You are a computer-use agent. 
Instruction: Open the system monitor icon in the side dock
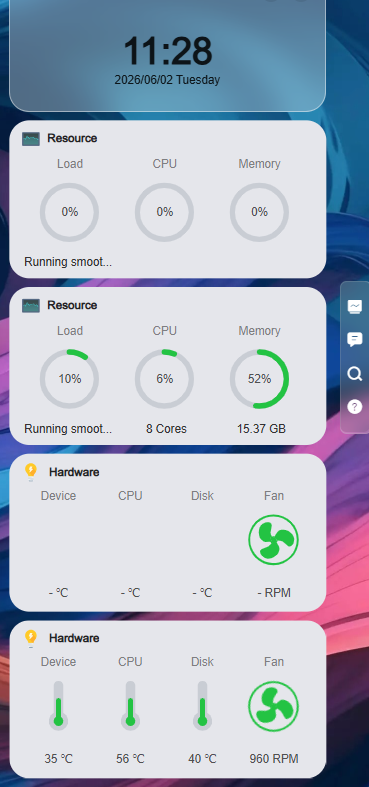coord(355,306)
